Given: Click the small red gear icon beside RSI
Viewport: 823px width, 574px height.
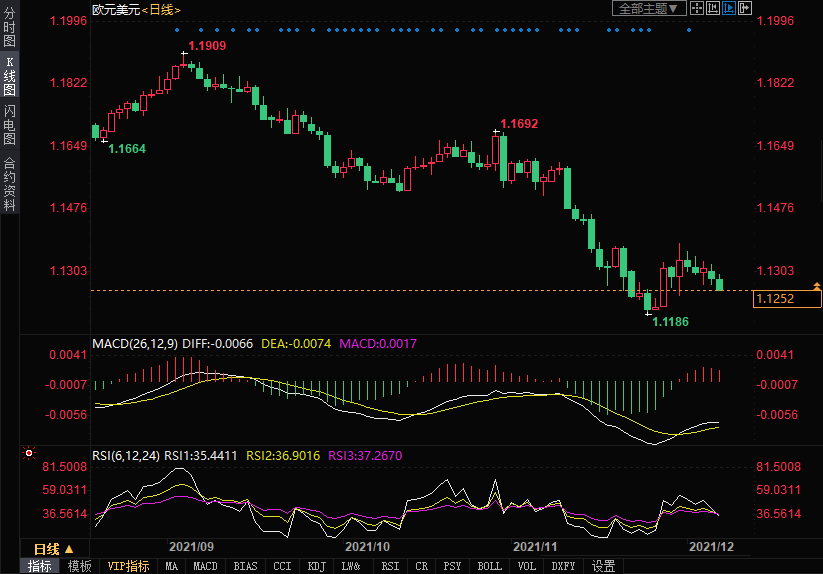Looking at the screenshot, I should point(28,454).
